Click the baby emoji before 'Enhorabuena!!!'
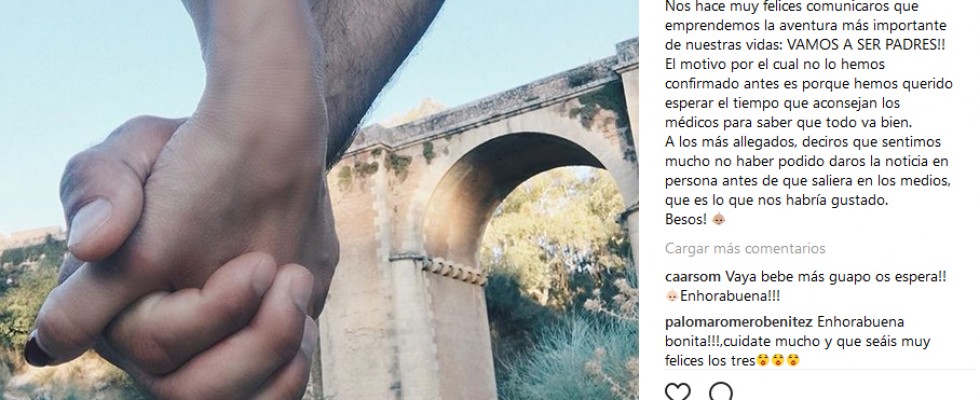 (672, 296)
